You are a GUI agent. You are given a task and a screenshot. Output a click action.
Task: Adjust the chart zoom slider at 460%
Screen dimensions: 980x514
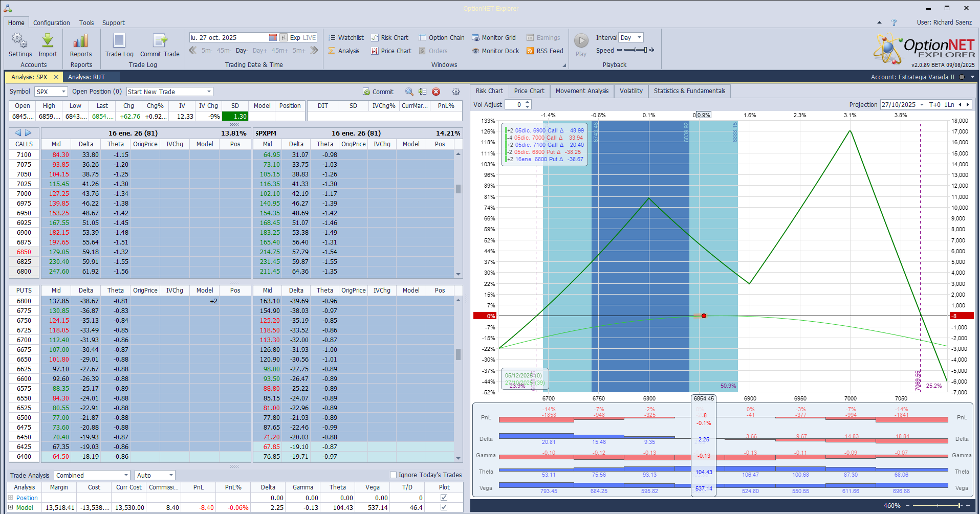pyautogui.click(x=938, y=505)
